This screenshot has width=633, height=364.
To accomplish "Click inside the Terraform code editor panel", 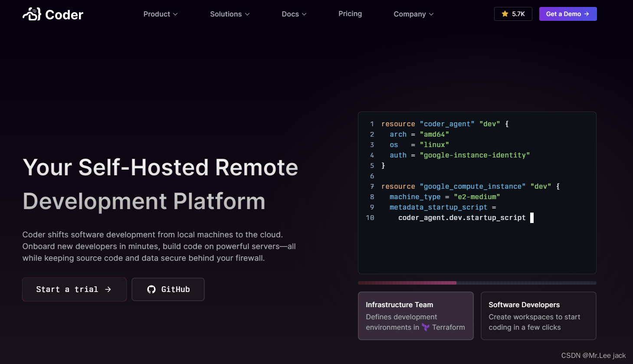I will coord(477,193).
